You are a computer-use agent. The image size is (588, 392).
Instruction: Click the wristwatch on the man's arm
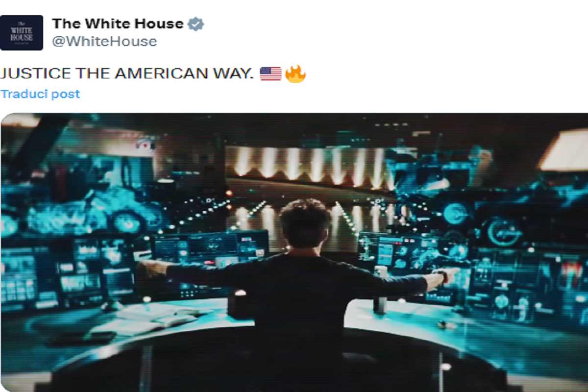click(443, 277)
